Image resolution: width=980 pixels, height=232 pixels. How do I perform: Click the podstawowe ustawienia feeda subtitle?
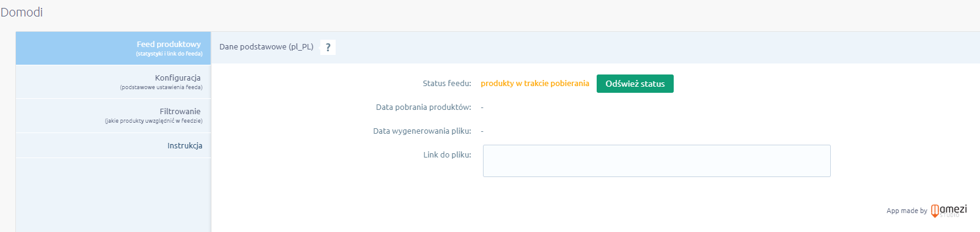(161, 87)
